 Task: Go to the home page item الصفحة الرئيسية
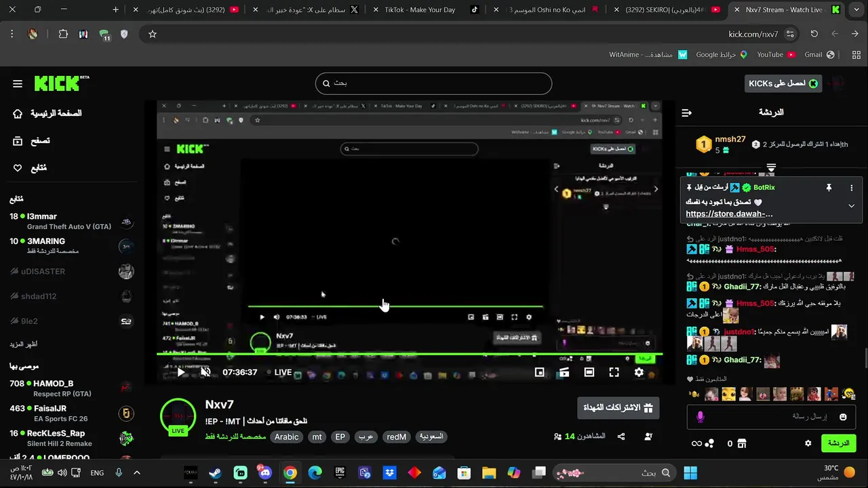click(49, 113)
